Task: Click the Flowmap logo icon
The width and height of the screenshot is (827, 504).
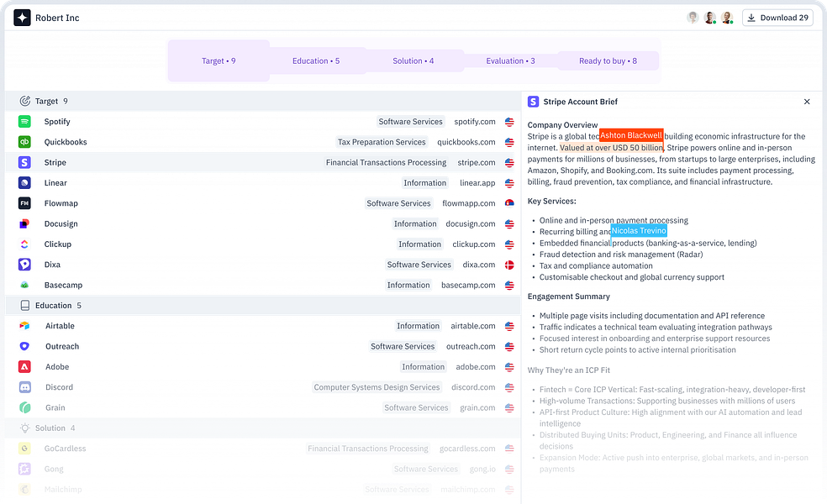Action: click(x=24, y=203)
